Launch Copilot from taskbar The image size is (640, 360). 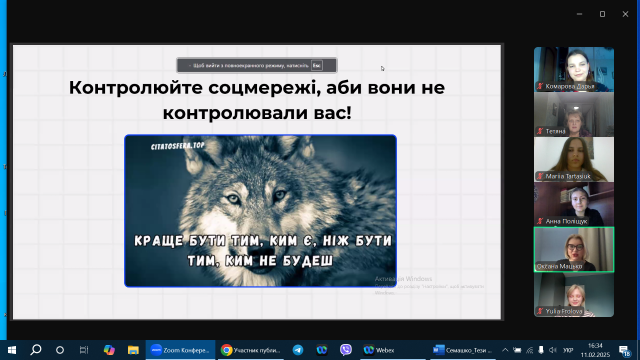coord(109,350)
